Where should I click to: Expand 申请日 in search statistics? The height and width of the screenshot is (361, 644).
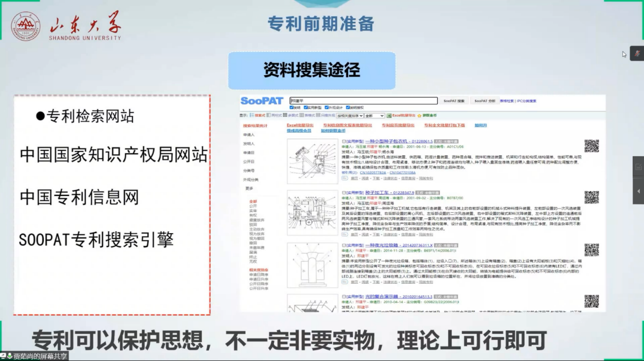[x=249, y=153]
